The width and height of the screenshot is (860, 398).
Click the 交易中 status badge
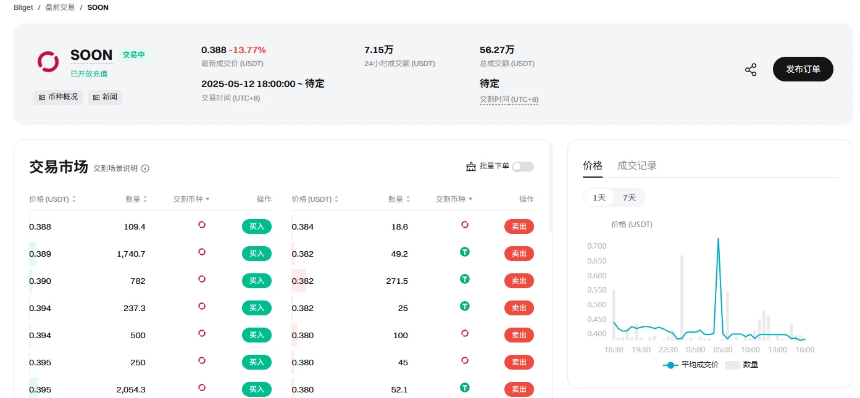tap(134, 55)
